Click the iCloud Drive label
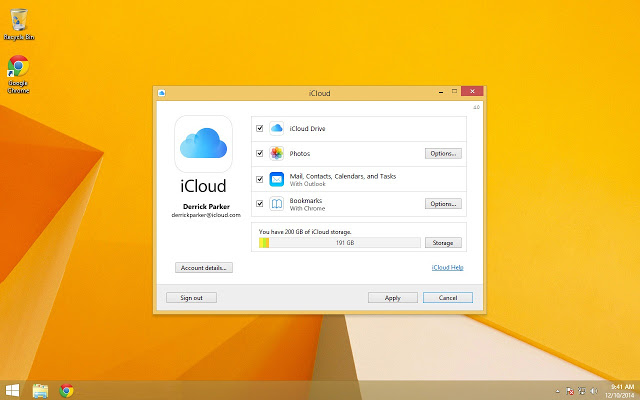The width and height of the screenshot is (640, 400). coord(307,129)
